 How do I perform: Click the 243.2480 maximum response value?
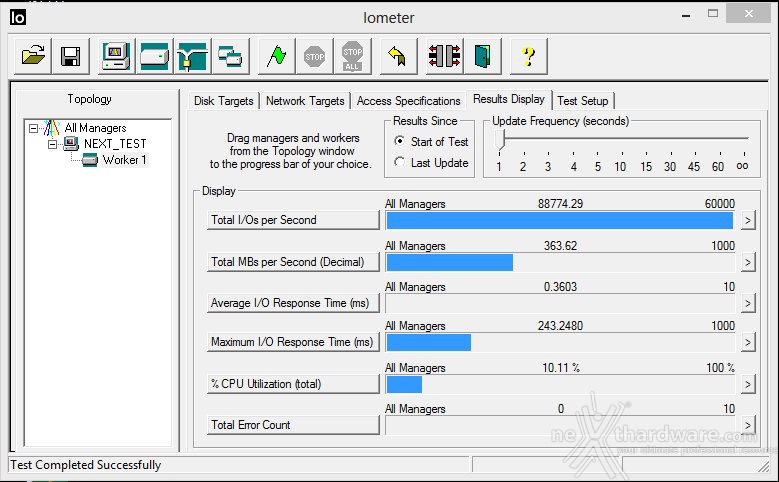coord(560,326)
